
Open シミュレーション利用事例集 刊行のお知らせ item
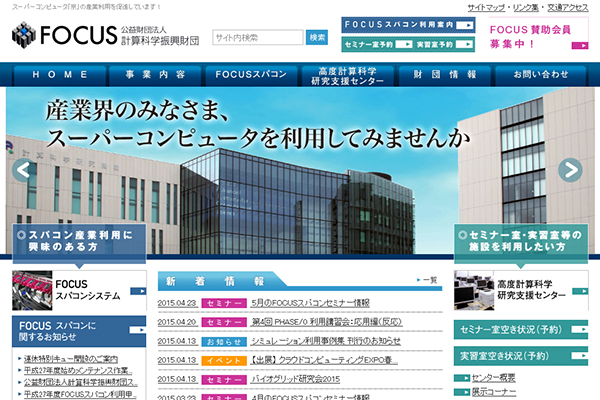pos(326,341)
